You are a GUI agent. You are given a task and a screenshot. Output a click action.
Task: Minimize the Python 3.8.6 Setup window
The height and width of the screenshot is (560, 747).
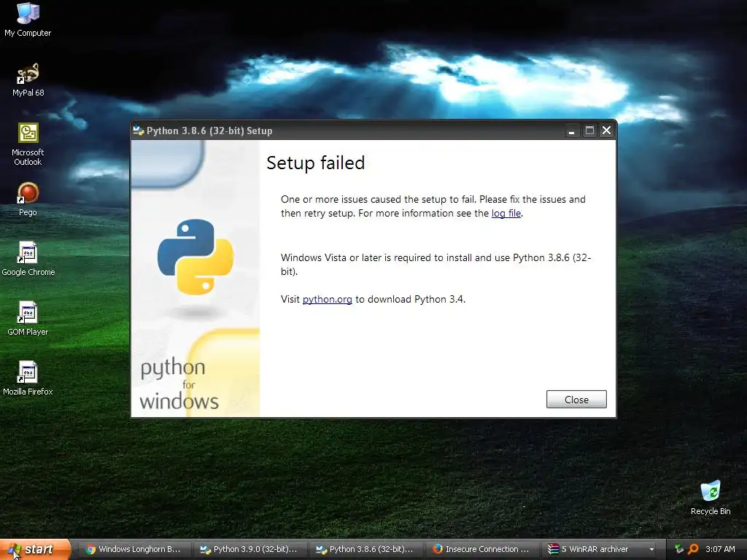pyautogui.click(x=571, y=131)
